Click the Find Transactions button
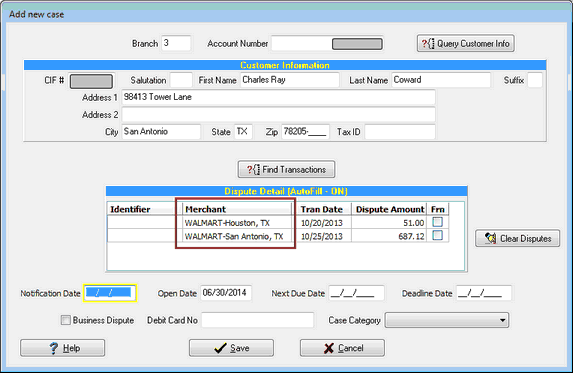 (x=286, y=170)
